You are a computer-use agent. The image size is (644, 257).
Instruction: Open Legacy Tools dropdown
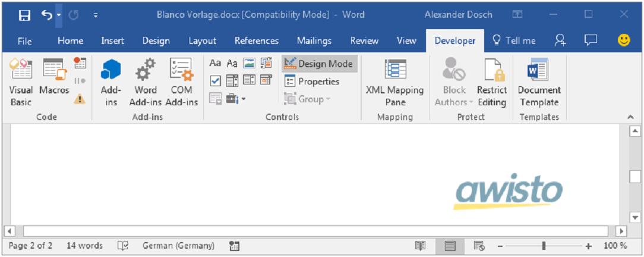click(x=236, y=99)
